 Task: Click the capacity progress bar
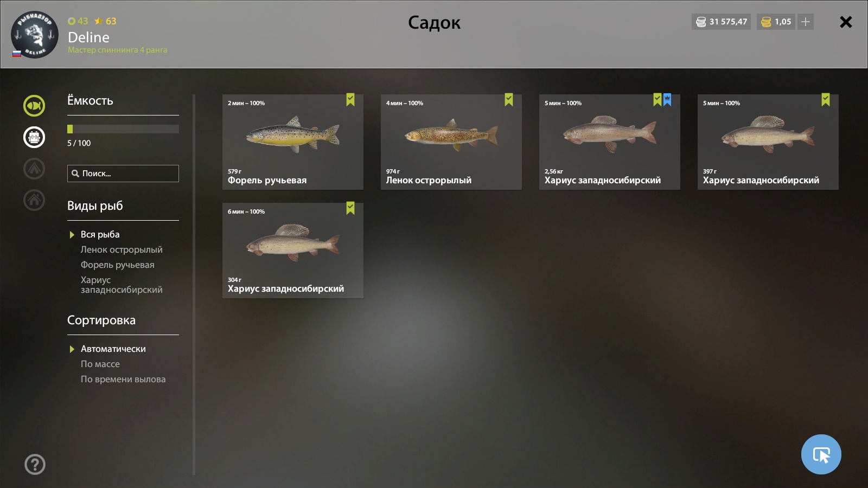pyautogui.click(x=123, y=129)
